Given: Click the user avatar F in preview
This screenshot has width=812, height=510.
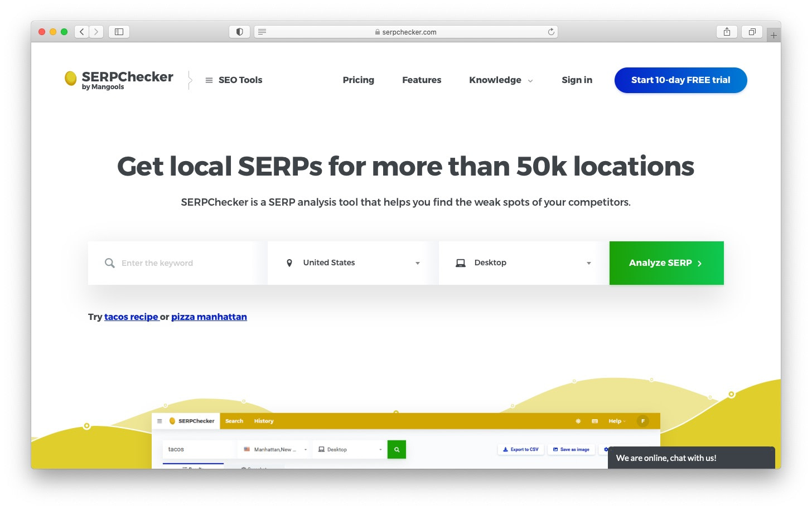Looking at the screenshot, I should click(x=643, y=421).
